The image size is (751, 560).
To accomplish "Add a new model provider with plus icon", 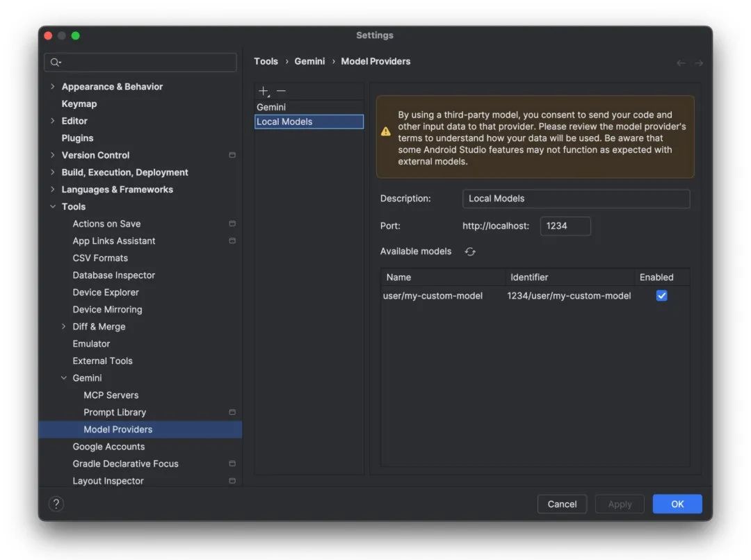I will 264,91.
